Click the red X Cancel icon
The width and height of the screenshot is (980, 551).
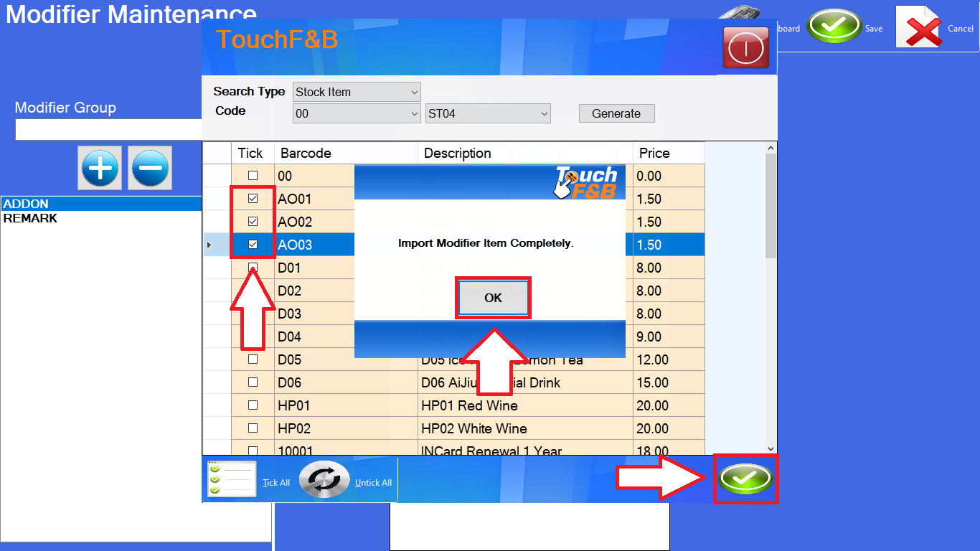(x=920, y=29)
